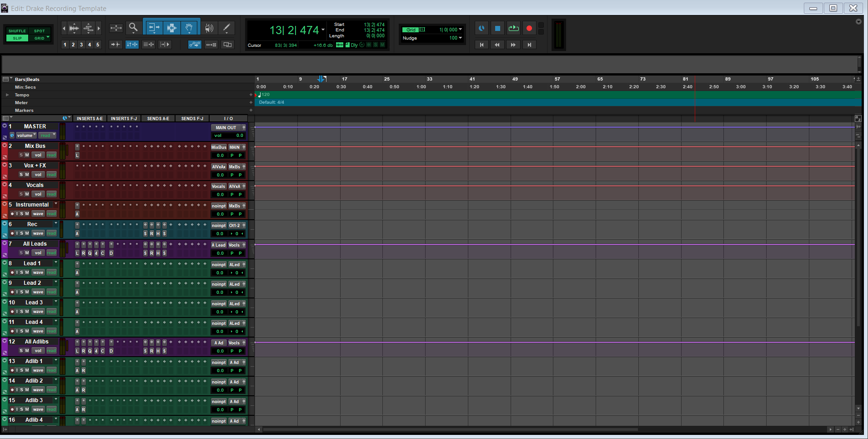Mute the Mix Bus track
The width and height of the screenshot is (868, 439).
pyautogui.click(x=27, y=155)
